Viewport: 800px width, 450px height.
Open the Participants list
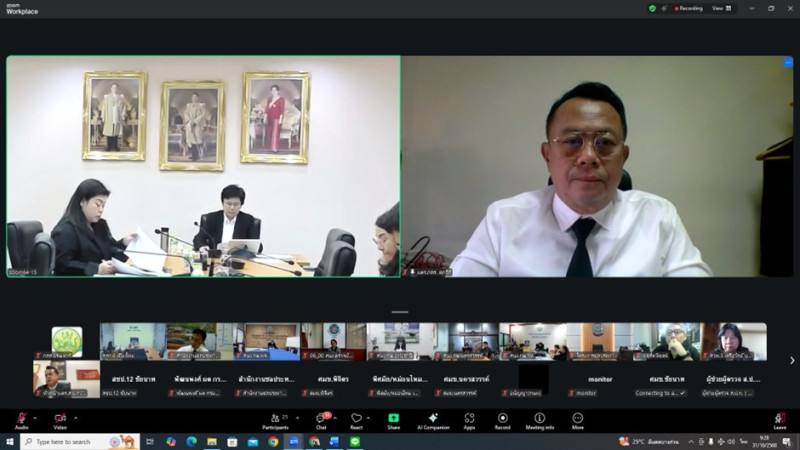274,419
